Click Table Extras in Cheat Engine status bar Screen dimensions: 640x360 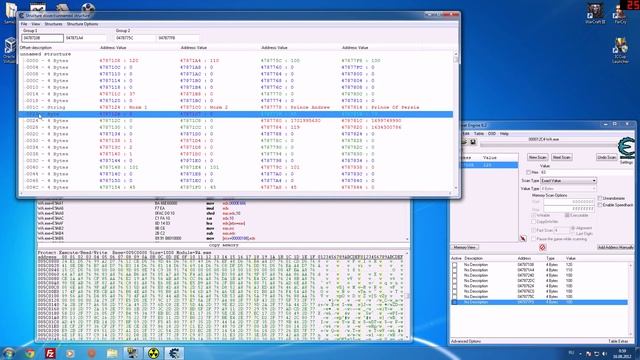click(618, 341)
